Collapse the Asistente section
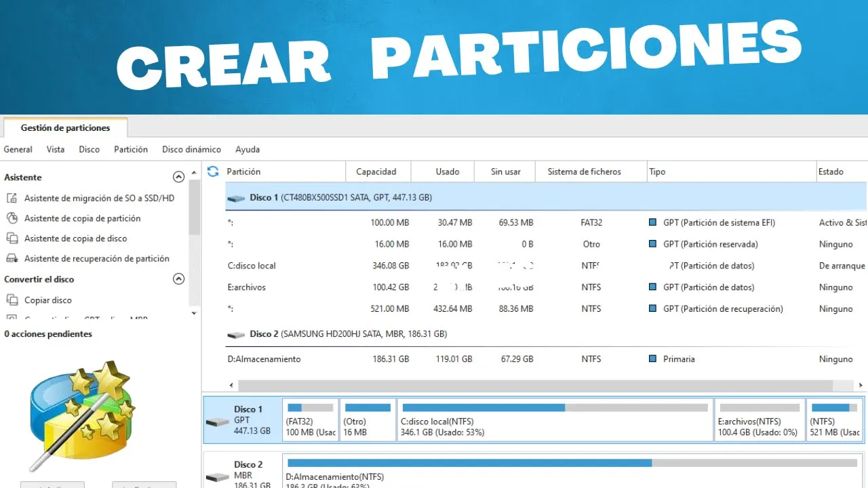The image size is (868, 488). click(178, 177)
